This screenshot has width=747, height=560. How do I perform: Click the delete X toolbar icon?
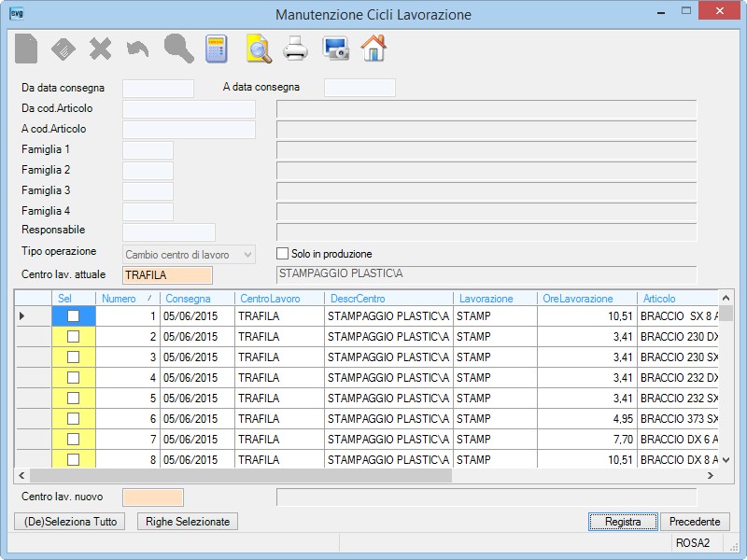101,49
